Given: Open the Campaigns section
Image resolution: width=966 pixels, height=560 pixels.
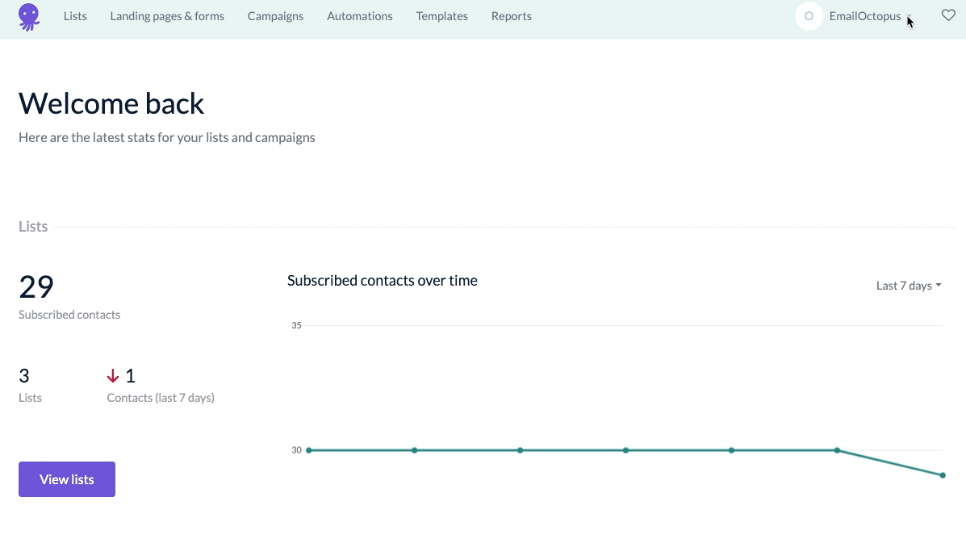Looking at the screenshot, I should tap(275, 16).
